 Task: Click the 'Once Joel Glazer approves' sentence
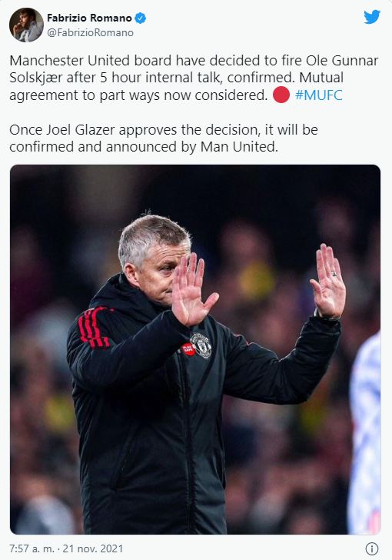[164, 130]
